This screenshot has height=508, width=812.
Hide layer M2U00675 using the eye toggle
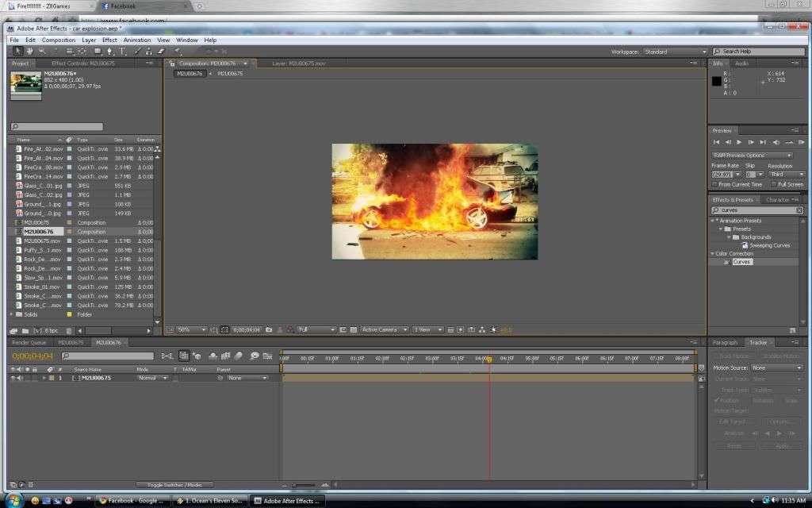12,378
